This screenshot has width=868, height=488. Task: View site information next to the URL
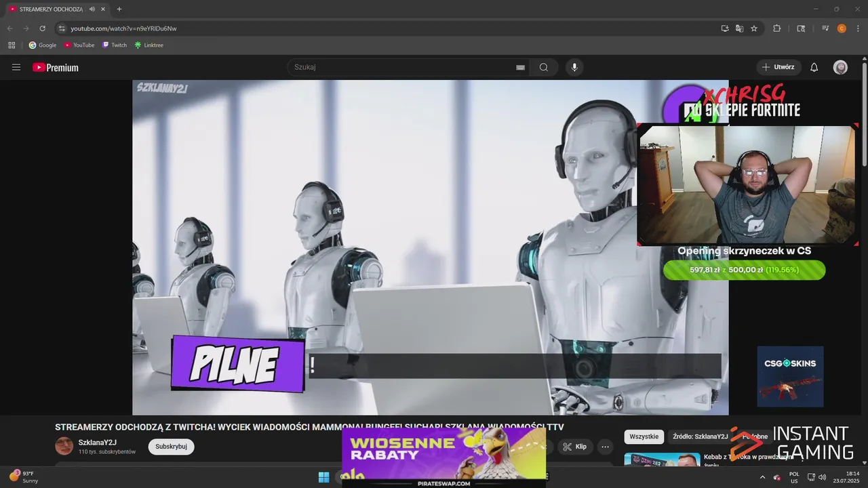[x=62, y=28]
